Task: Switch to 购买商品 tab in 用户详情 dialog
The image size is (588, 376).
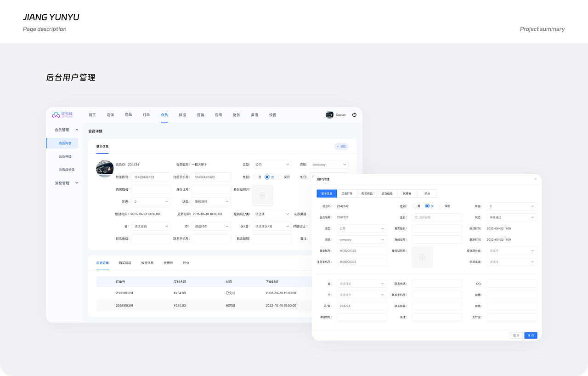Action: coord(367,194)
